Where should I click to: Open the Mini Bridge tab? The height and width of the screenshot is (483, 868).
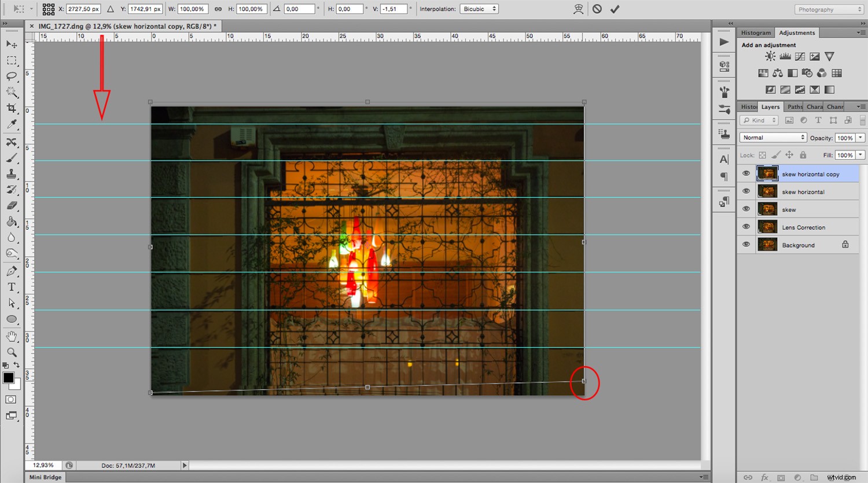[x=45, y=477]
